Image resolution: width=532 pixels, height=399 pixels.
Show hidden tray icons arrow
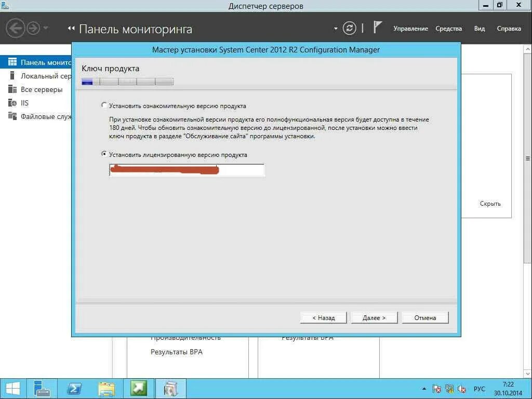tap(424, 389)
